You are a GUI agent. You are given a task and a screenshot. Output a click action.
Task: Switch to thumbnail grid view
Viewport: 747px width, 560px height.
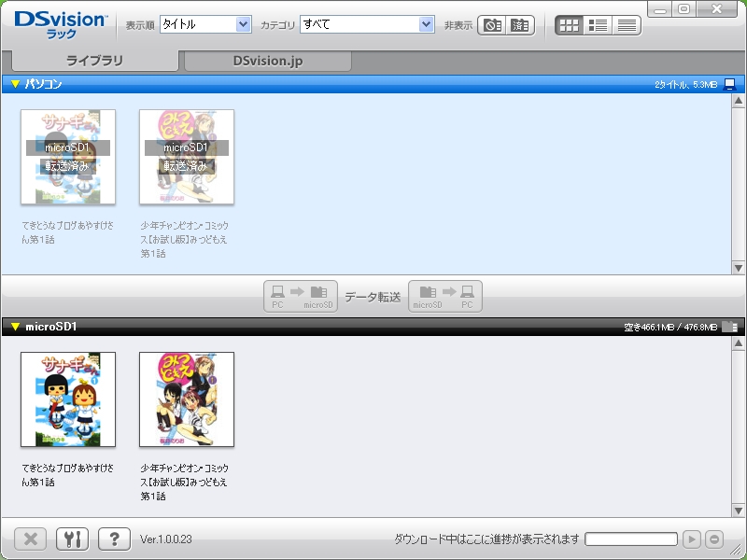point(570,25)
